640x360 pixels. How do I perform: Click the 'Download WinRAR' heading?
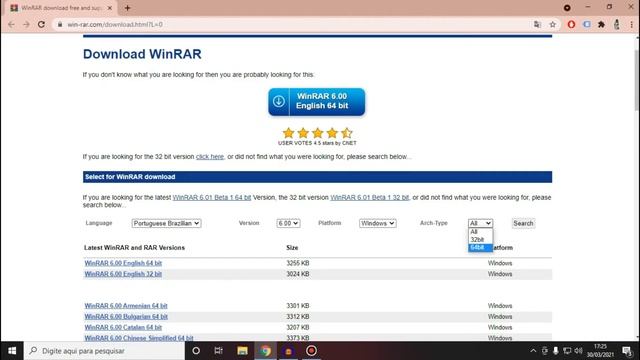tap(142, 54)
